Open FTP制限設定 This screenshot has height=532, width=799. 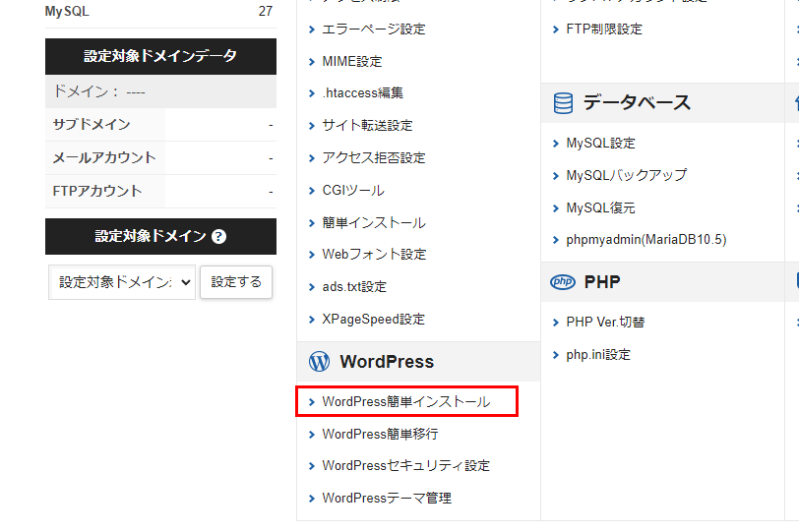(604, 30)
